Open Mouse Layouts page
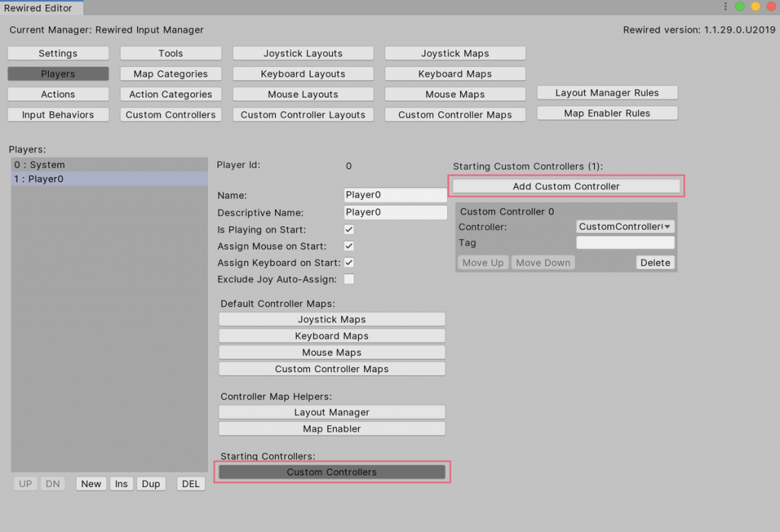This screenshot has width=780, height=532. [x=303, y=94]
